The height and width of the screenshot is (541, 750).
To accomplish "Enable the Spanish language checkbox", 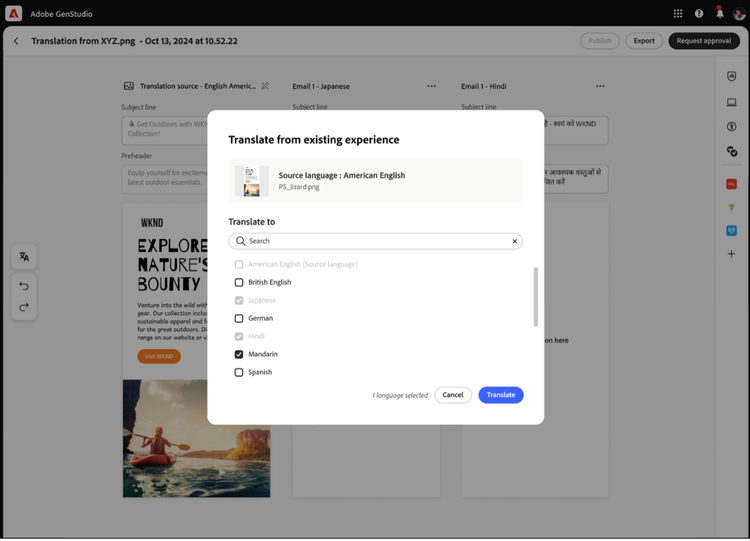I will [x=239, y=372].
